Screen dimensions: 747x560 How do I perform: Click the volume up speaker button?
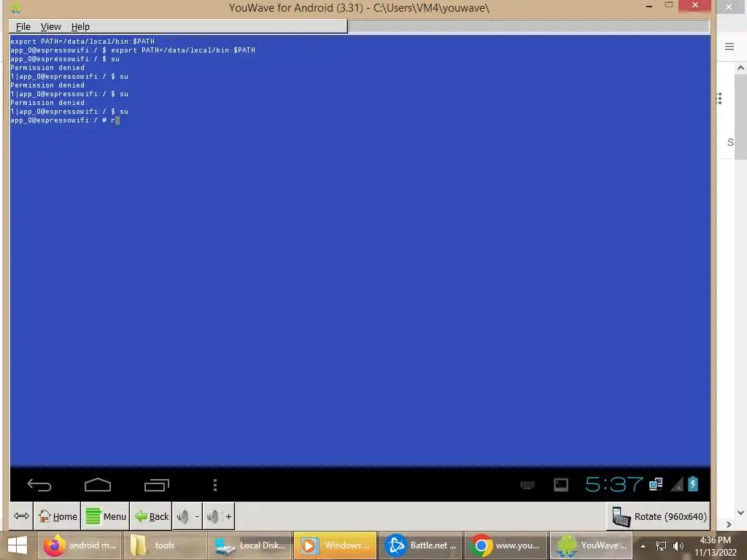click(219, 516)
